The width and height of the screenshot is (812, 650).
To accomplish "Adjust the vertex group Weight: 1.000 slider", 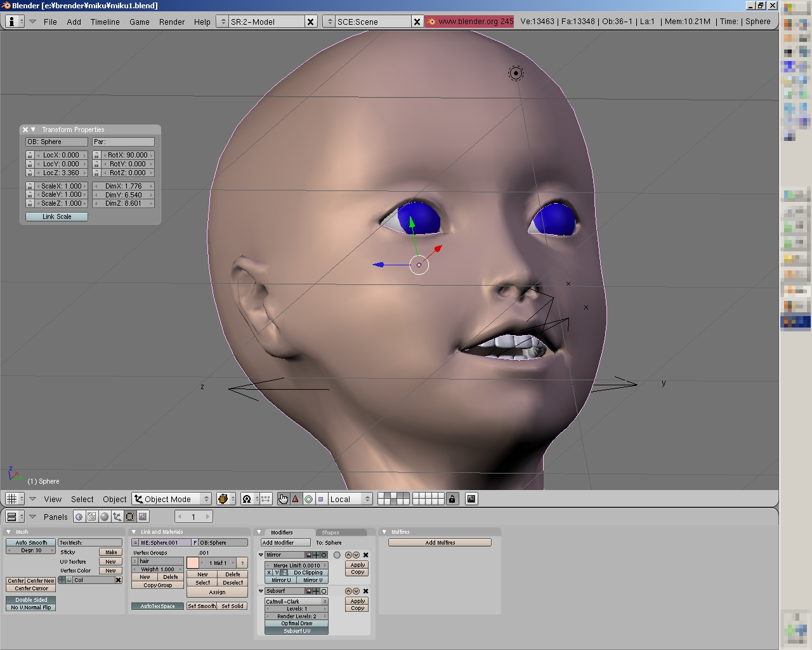I will 157,569.
